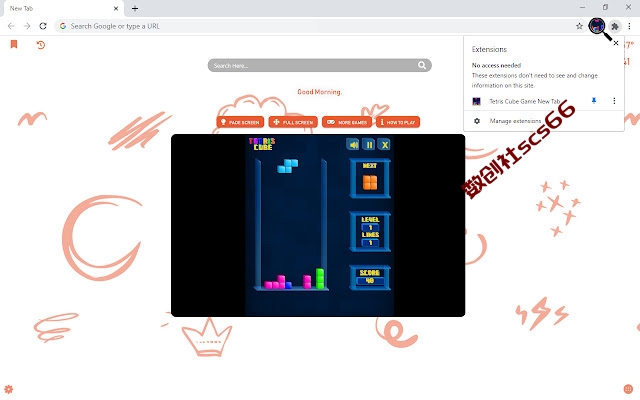Pause the Tetris game
This screenshot has width=640, height=400.
pyautogui.click(x=369, y=144)
